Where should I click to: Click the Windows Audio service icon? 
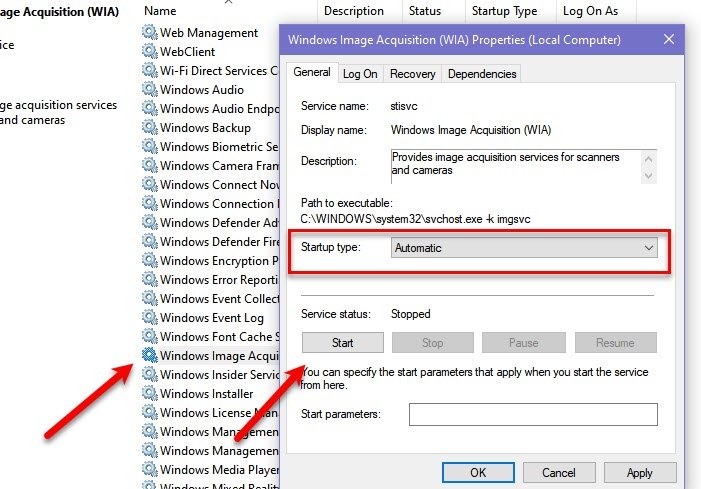(150, 90)
